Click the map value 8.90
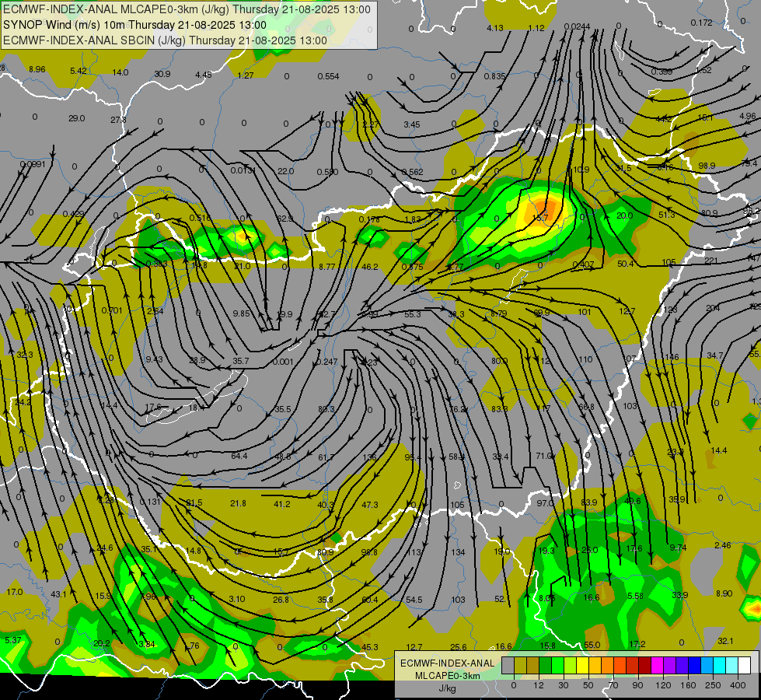The height and width of the screenshot is (700, 761). (x=724, y=593)
